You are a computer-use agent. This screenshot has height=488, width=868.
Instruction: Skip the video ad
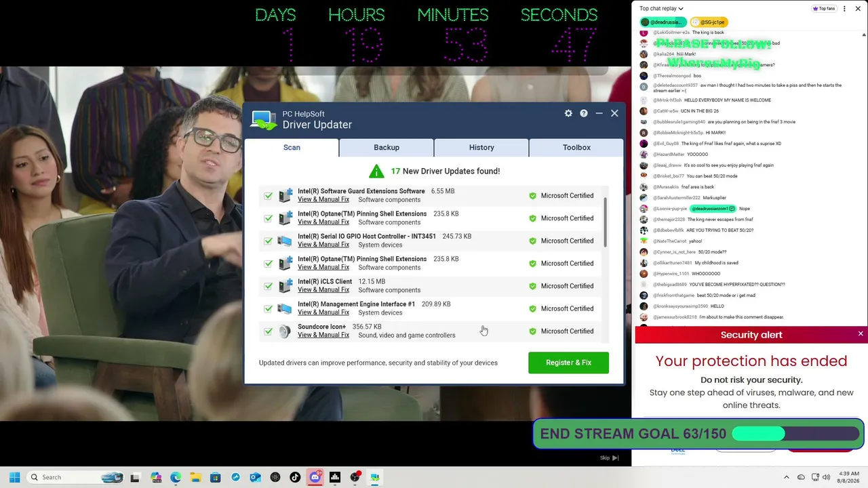(609, 457)
